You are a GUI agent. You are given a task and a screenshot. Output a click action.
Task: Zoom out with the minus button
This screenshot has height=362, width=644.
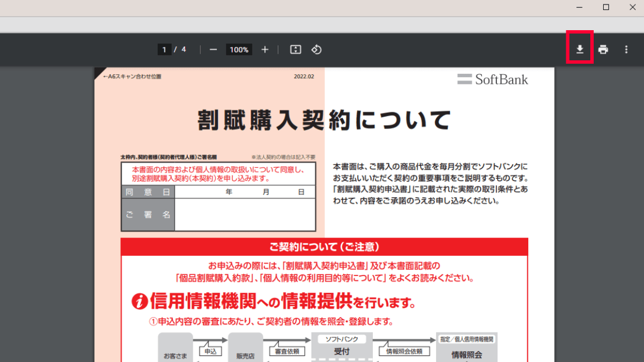pos(213,50)
